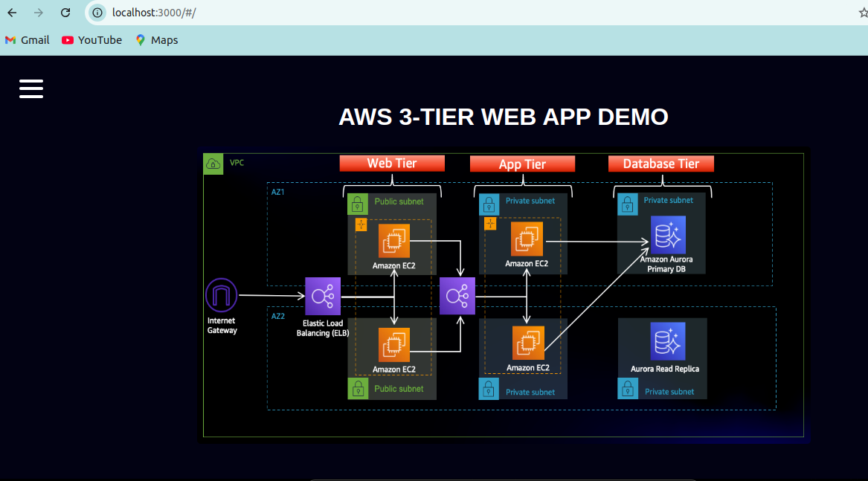Click the Internet Gateway icon
This screenshot has width=868, height=481.
(222, 295)
